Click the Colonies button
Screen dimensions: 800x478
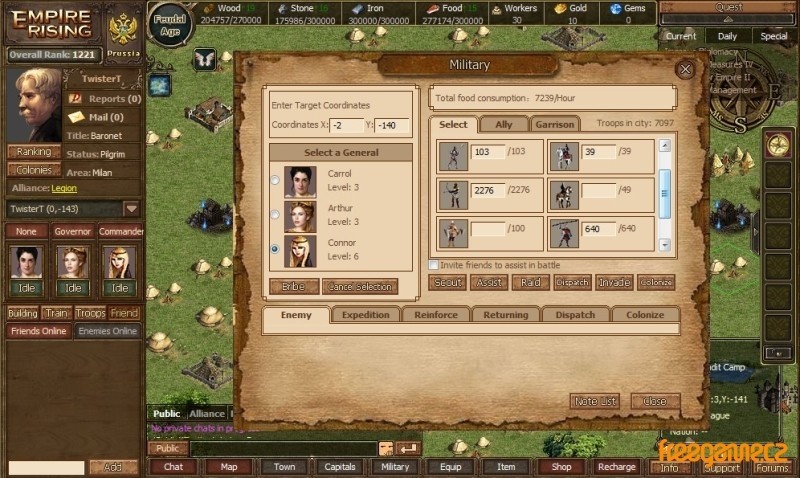pyautogui.click(x=34, y=170)
